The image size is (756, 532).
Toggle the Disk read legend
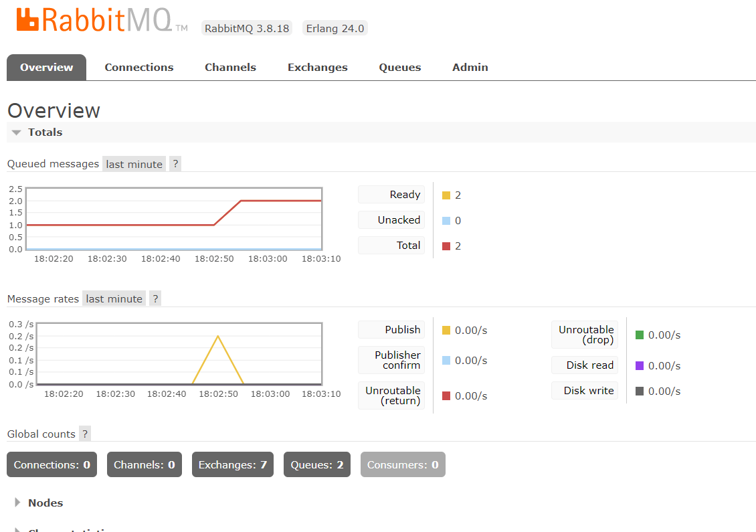click(x=584, y=365)
